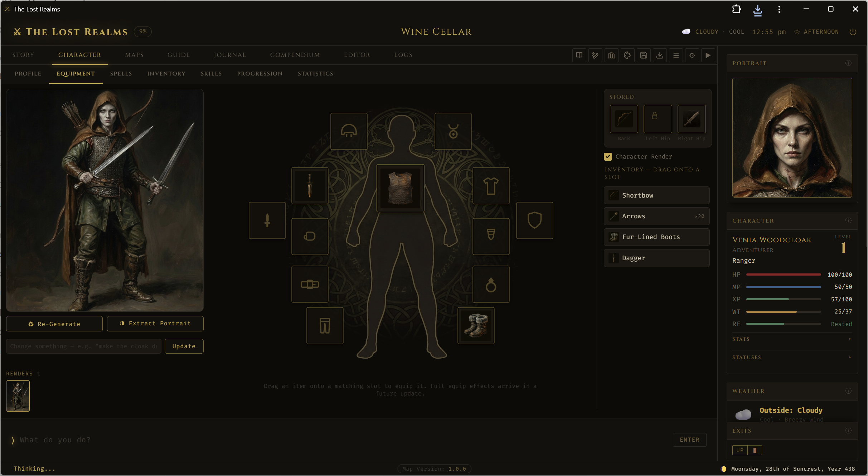Expand the Stats section

pos(792,339)
